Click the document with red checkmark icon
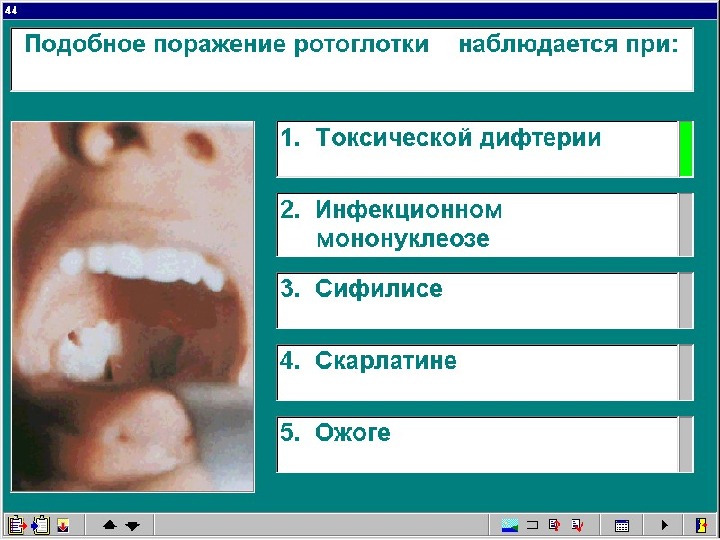The image size is (720, 540). [577, 525]
